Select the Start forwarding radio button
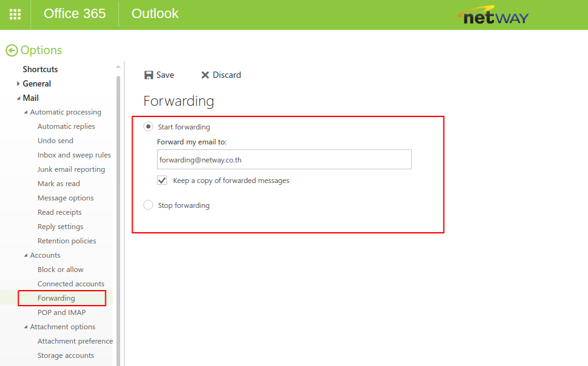 click(x=148, y=126)
